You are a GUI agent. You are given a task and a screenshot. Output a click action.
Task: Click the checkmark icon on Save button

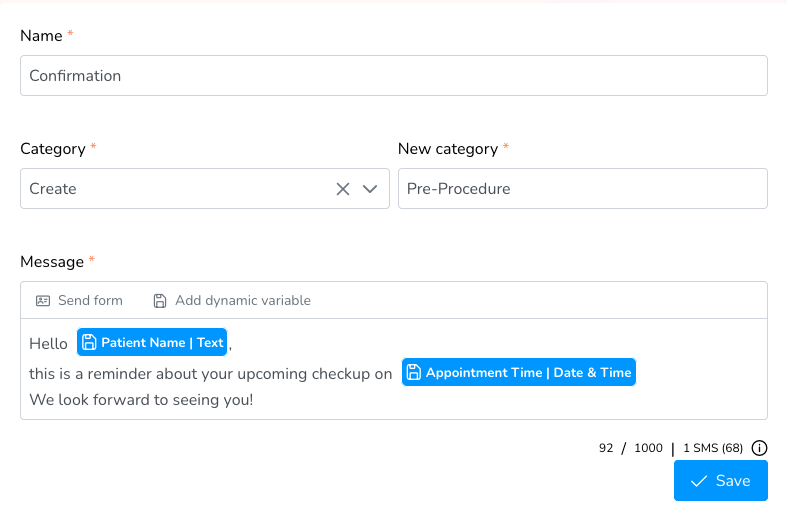tap(699, 481)
